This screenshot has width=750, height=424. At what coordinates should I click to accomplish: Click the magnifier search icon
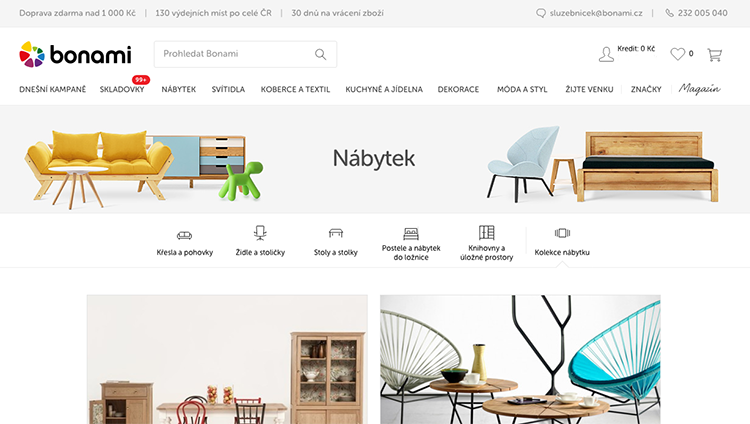(320, 54)
